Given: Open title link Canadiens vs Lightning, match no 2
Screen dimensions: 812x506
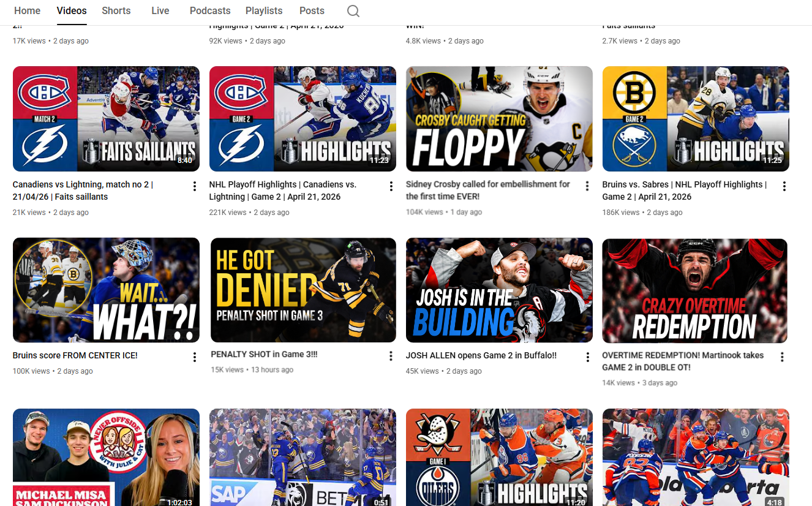Looking at the screenshot, I should coord(83,191).
